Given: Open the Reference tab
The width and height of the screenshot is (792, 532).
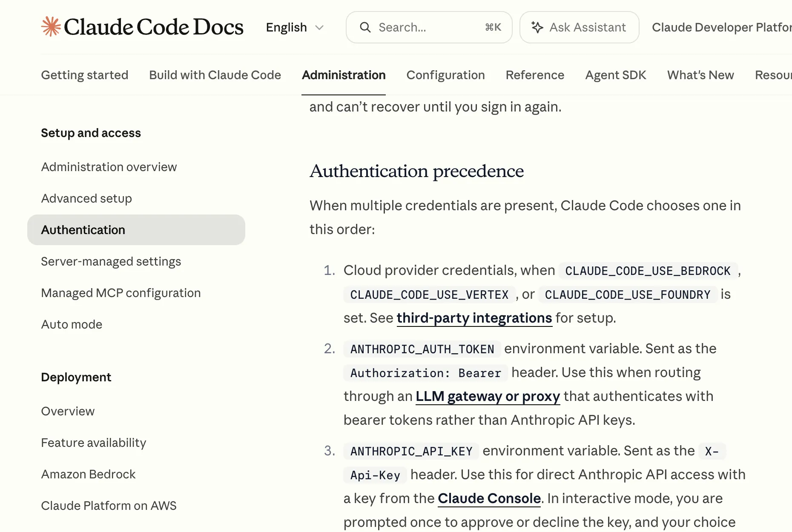Looking at the screenshot, I should 535,75.
